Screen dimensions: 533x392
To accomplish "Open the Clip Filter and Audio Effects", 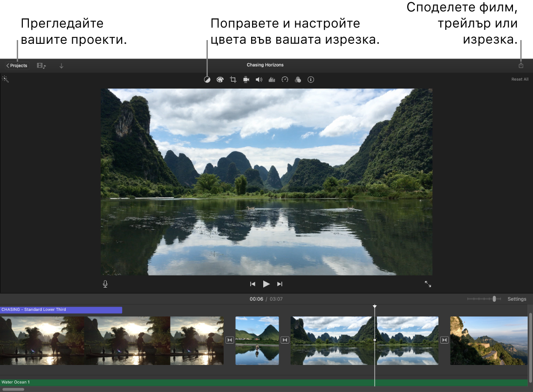I will coord(298,79).
